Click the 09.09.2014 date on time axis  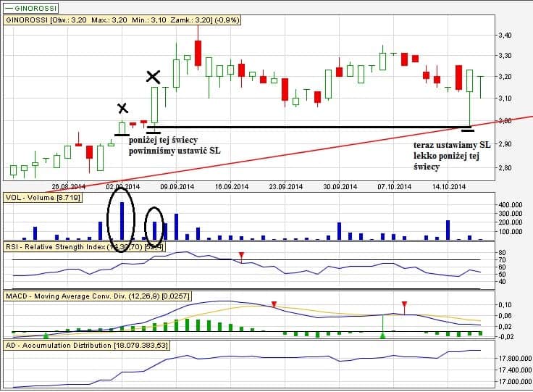pos(176,187)
